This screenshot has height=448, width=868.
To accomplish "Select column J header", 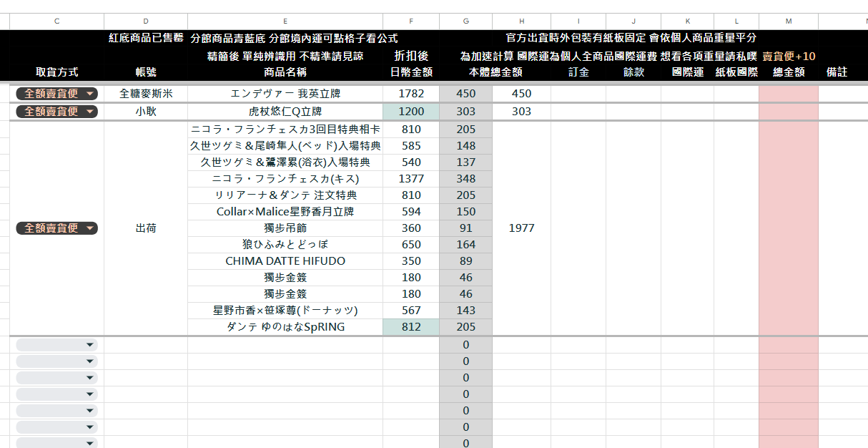I will (633, 21).
